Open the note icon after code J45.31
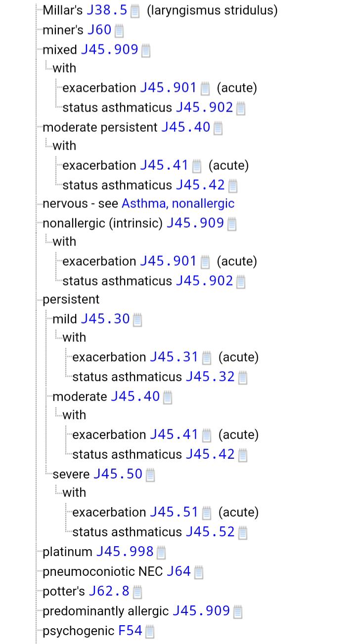Viewport: 356px width, 644px height. pyautogui.click(x=207, y=358)
